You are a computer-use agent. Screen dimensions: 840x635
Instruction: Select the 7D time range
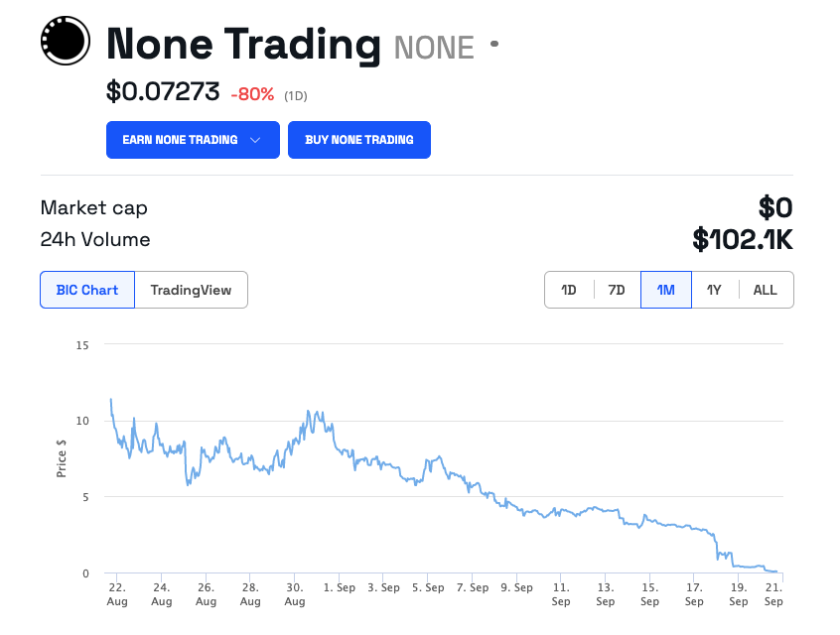[617, 290]
